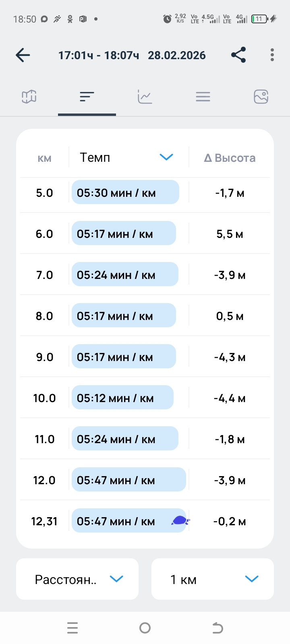Switch to the map tab
290x644 pixels.
coord(29,97)
